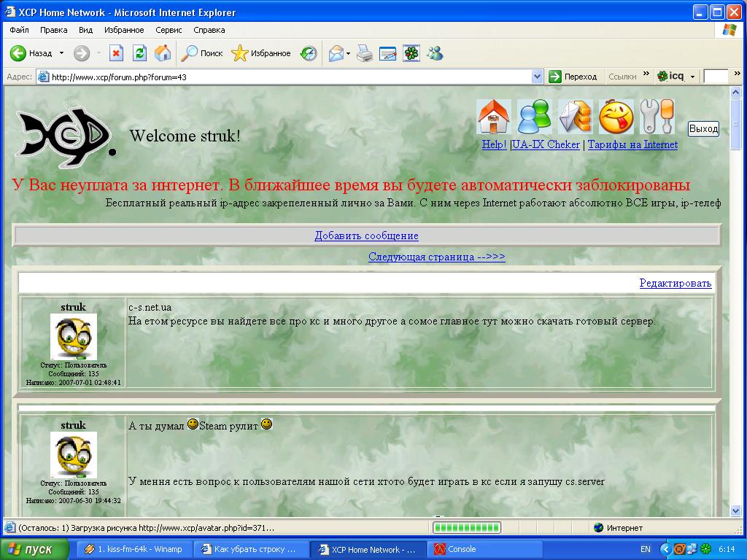Screen dimensions: 747x560
Task: Click the Mail envelope toolbar icon
Action: [336, 53]
